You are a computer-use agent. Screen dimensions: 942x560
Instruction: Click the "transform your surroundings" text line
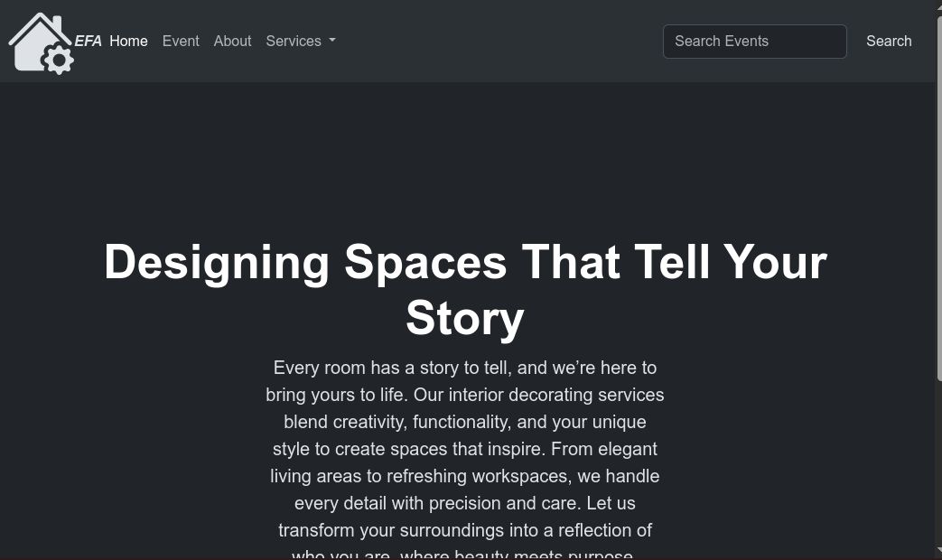click(465, 531)
